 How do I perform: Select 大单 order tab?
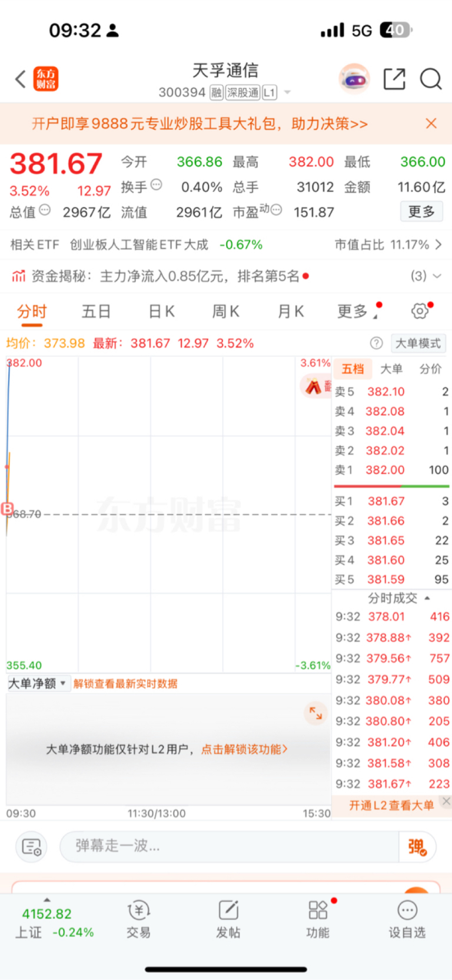391,369
